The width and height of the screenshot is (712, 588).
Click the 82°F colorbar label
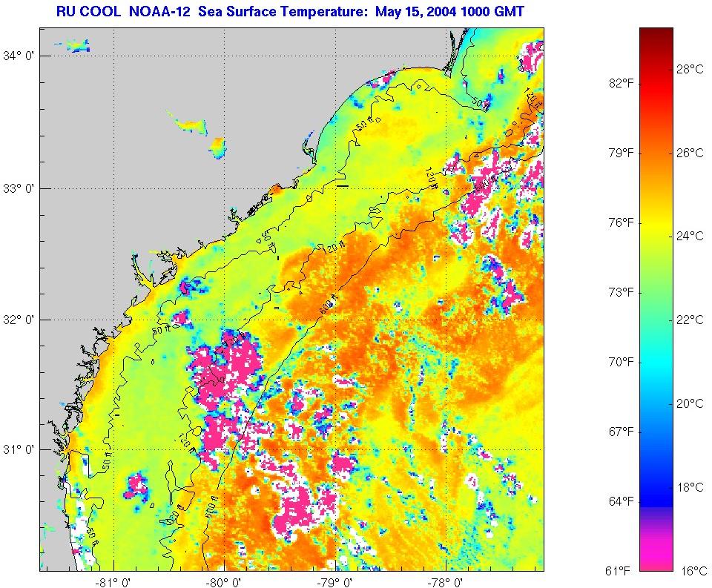coord(622,83)
